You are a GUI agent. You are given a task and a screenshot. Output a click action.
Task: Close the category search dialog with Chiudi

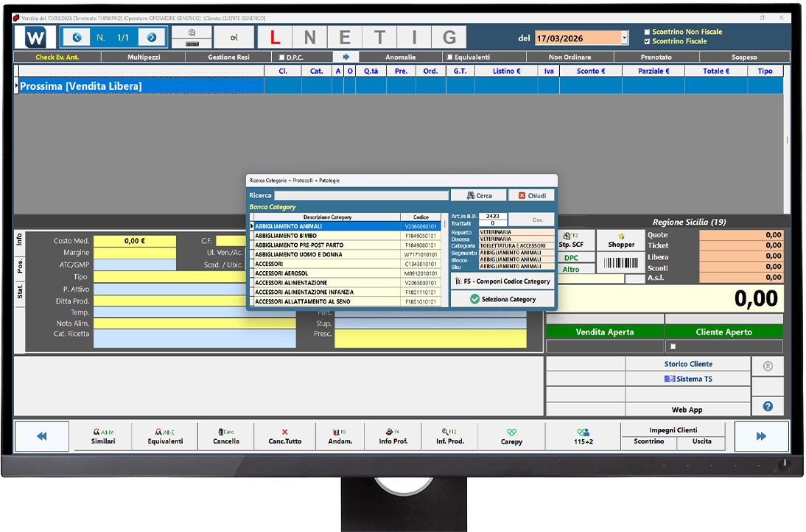point(531,195)
